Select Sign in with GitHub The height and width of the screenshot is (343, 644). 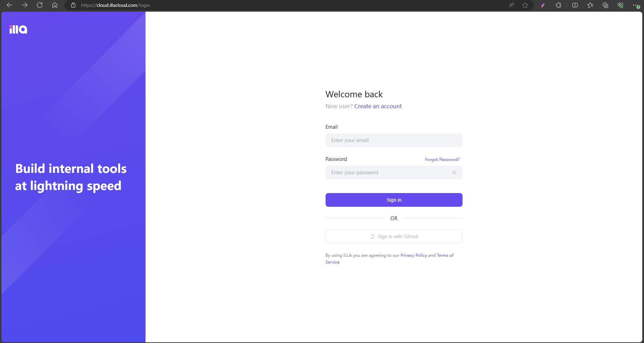coord(394,236)
